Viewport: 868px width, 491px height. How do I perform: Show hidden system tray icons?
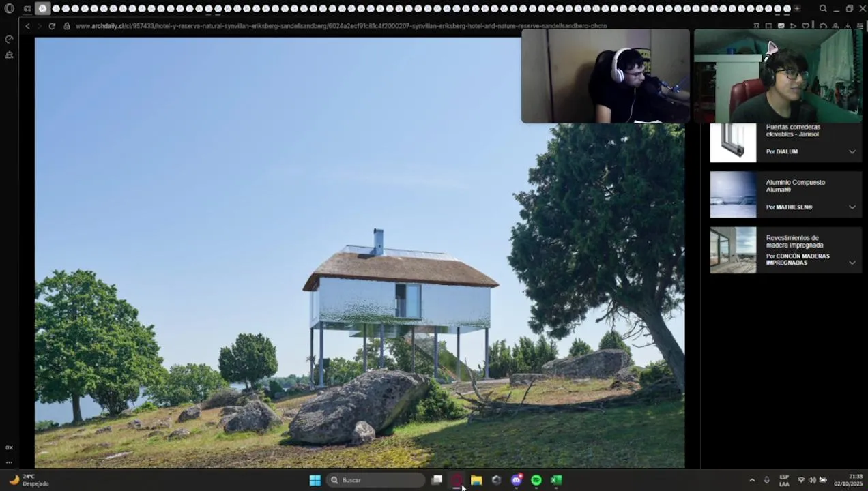752,480
